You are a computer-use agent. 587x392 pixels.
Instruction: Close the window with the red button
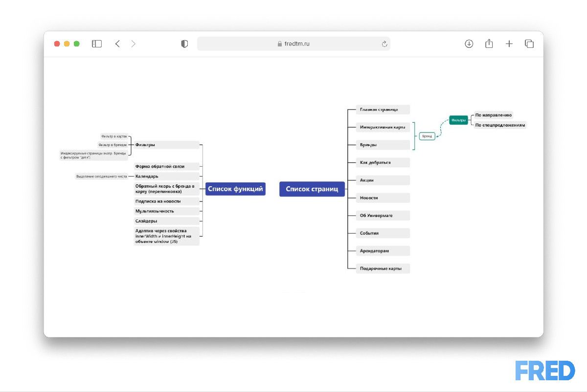57,44
